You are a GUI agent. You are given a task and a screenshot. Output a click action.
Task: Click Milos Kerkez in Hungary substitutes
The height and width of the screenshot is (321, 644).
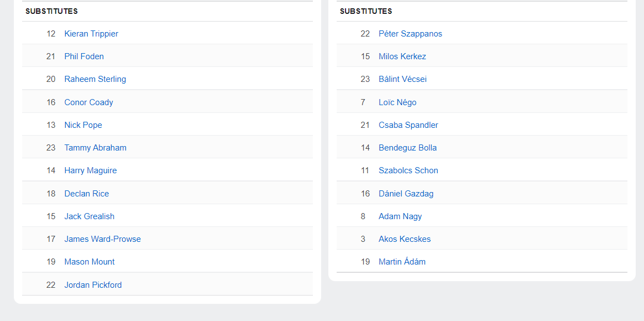click(x=402, y=56)
